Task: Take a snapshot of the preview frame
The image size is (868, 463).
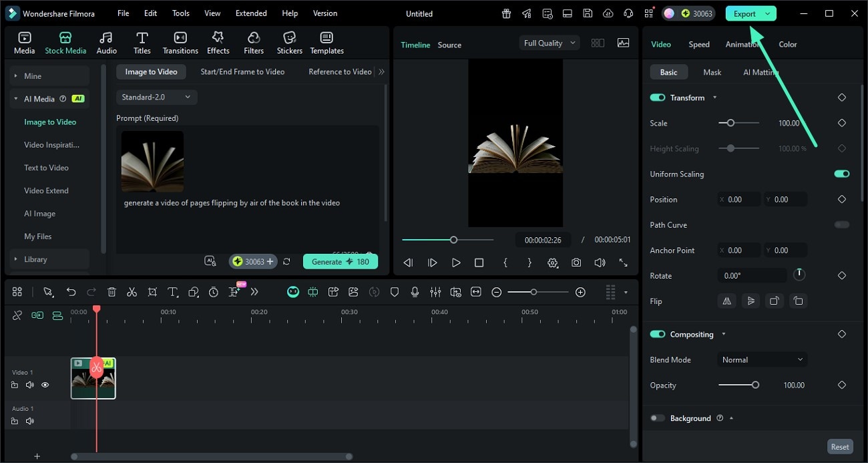Action: (576, 263)
